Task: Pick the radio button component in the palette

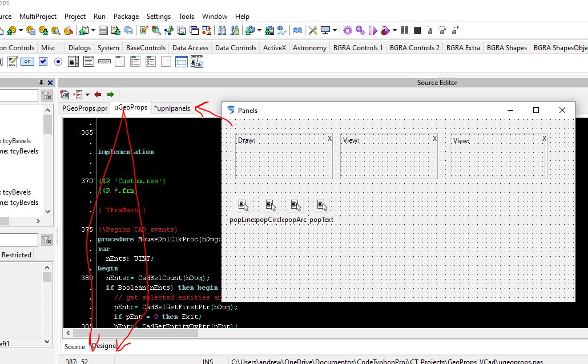Action: 58,62
